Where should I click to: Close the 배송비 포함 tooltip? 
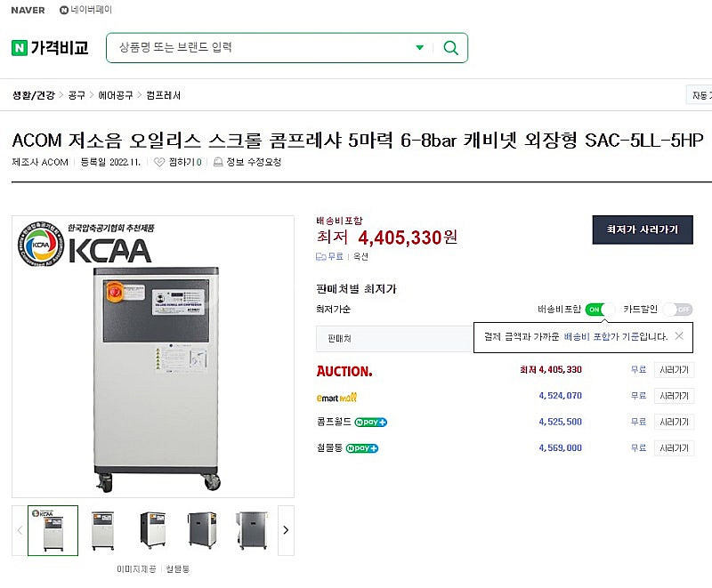(x=679, y=336)
